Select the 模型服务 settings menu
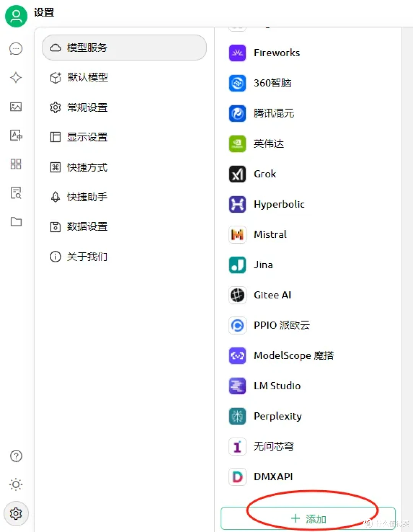Screen dimensions: 413x532 [124, 47]
